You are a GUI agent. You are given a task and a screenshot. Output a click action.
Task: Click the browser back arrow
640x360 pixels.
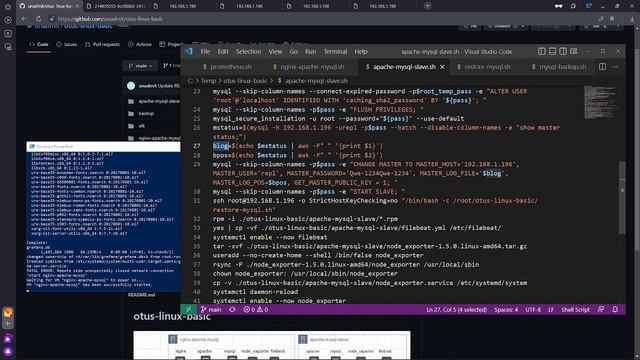click(24, 19)
